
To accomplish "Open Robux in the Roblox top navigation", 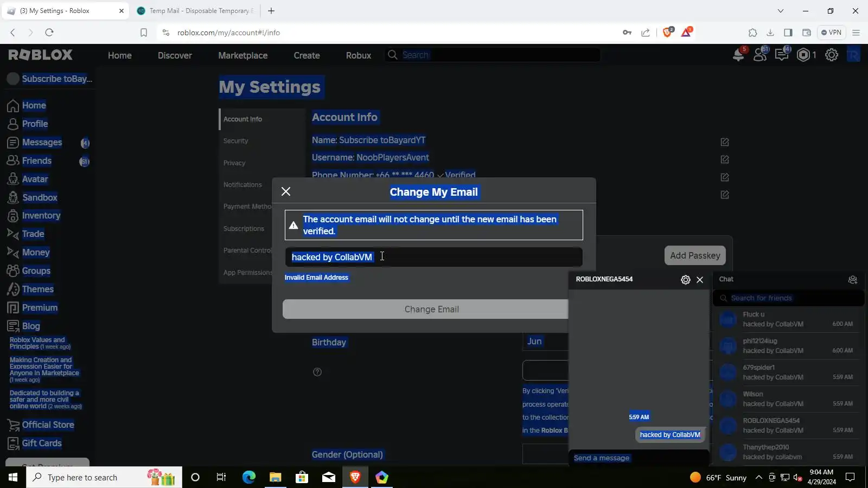I will point(359,55).
